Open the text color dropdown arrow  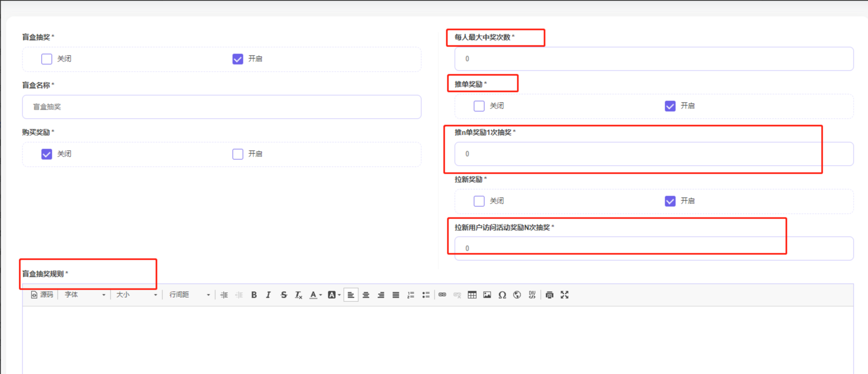321,295
